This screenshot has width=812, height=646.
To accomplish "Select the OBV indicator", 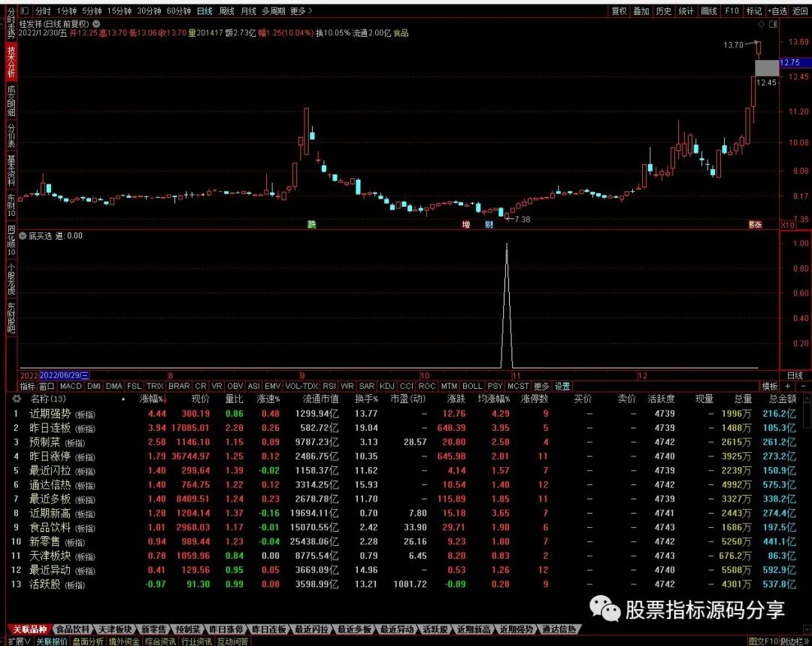I will [235, 387].
